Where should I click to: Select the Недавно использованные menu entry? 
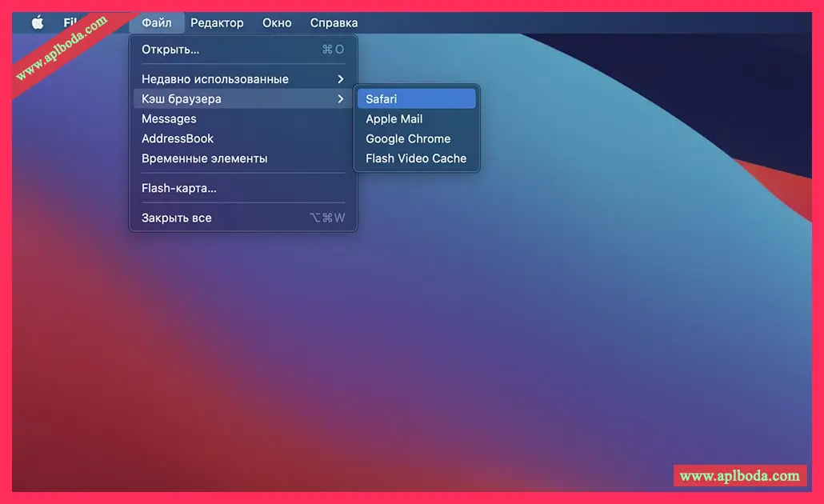tap(214, 79)
